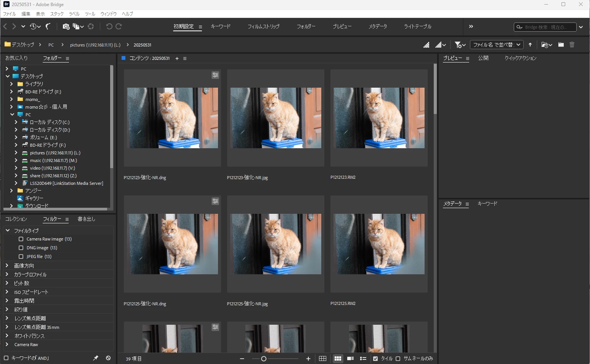Switch to ライトテーブル workspace
590x364 pixels.
(x=418, y=26)
